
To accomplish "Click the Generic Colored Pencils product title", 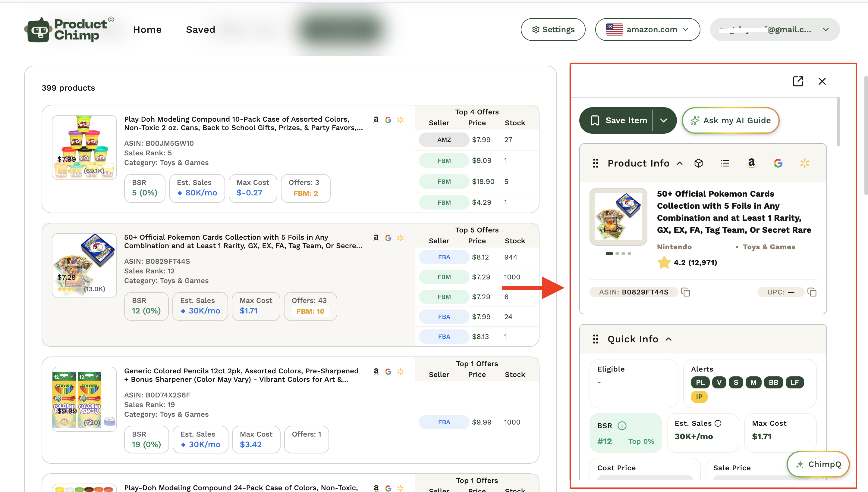I will click(241, 375).
